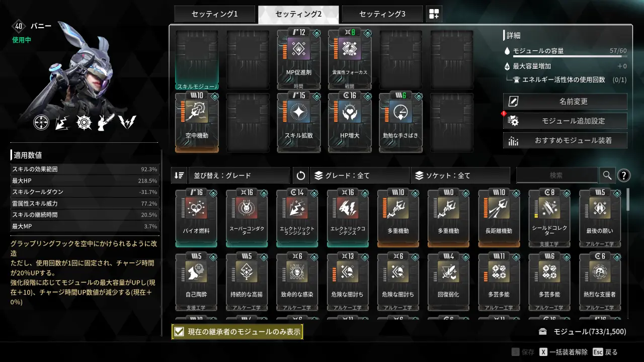Click the module capacity progress bar

point(570,57)
